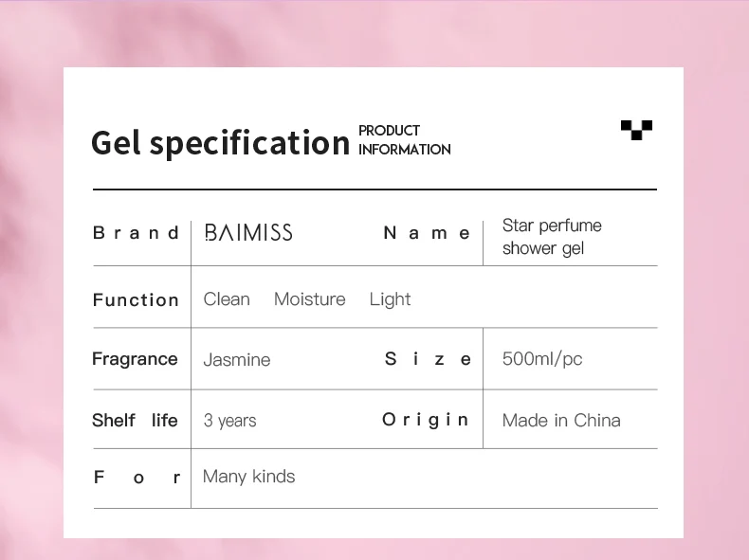
Task: Click the Light function value
Action: click(390, 299)
